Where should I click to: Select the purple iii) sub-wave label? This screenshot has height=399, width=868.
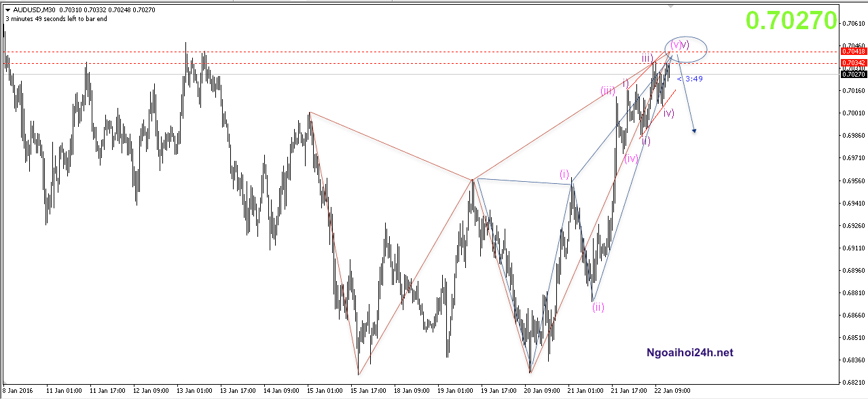(647, 58)
